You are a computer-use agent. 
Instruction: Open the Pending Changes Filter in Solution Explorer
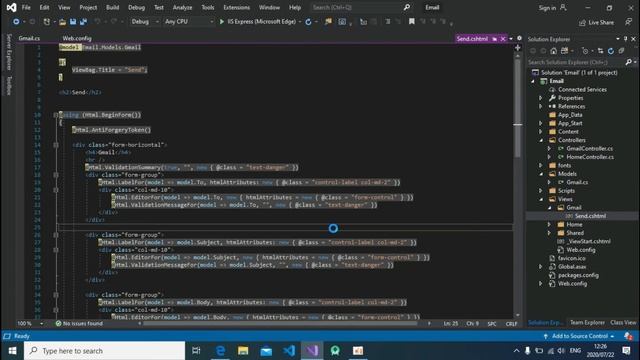(x=585, y=51)
